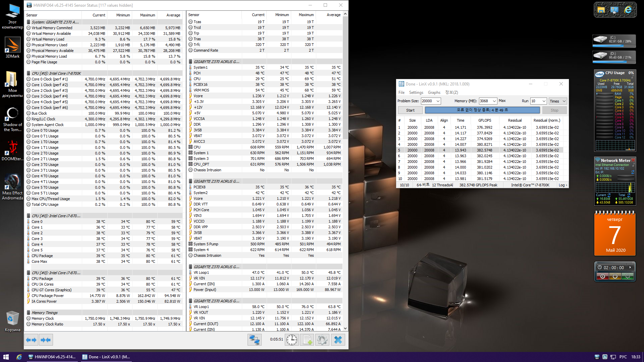Open HWiNFO sensor settings gear icon

click(322, 340)
